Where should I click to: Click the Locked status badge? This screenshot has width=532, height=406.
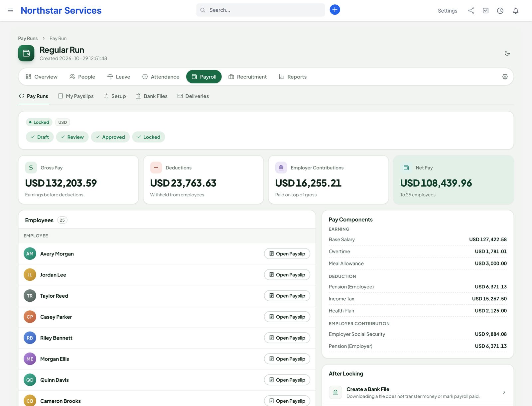39,122
